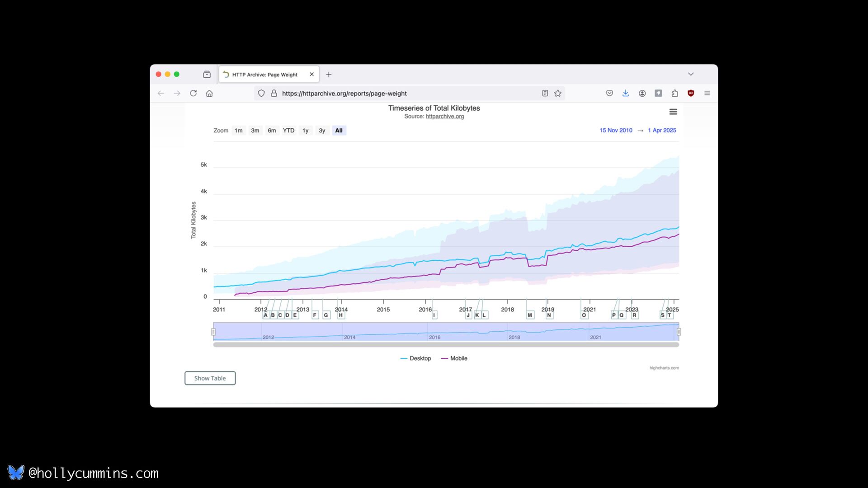This screenshot has width=868, height=488.
Task: Select the HTTP Archive: Page Weight tab
Action: click(265, 75)
